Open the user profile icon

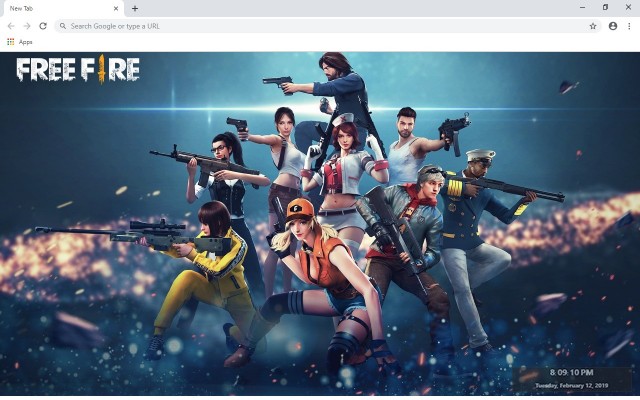pyautogui.click(x=613, y=26)
